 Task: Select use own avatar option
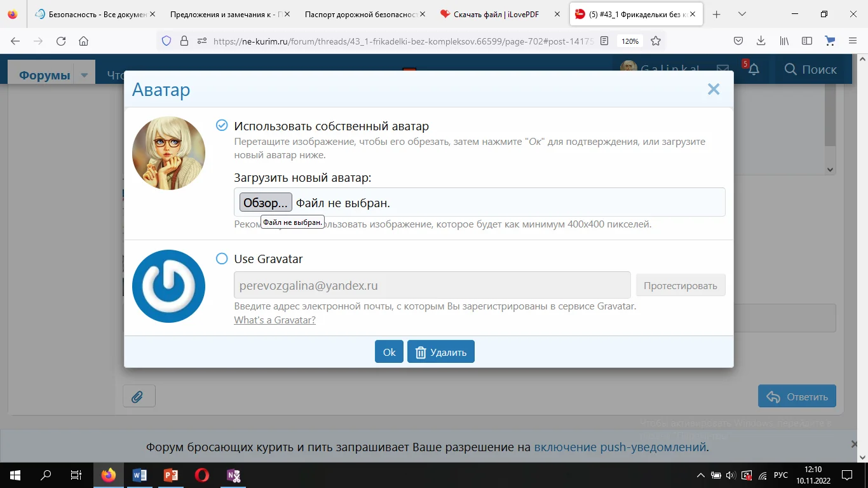[x=222, y=125]
